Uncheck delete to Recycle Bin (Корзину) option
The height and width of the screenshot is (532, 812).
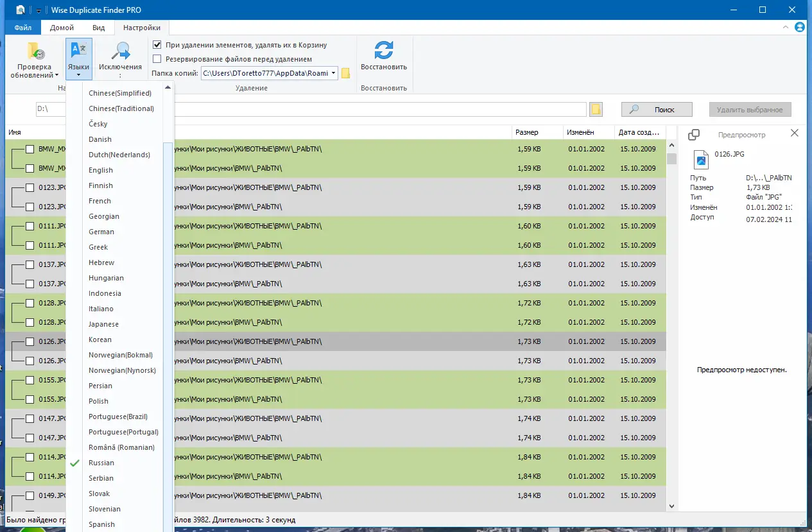pos(157,45)
